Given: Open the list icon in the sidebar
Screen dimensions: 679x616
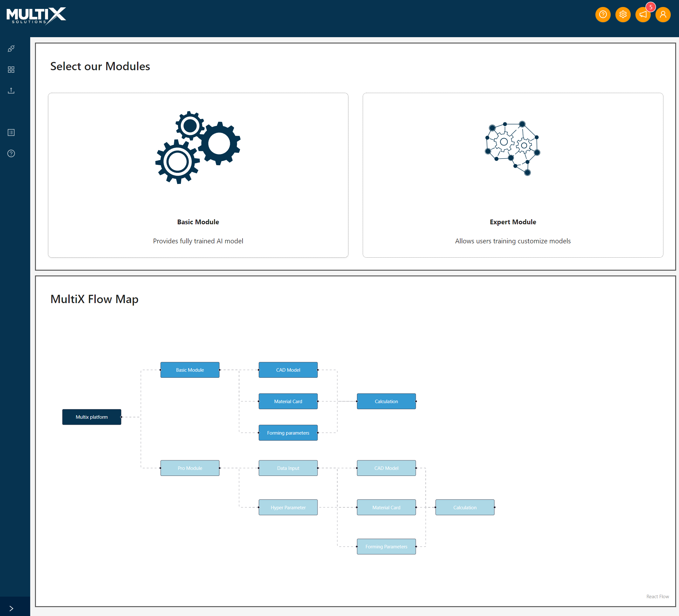Looking at the screenshot, I should pyautogui.click(x=11, y=132).
